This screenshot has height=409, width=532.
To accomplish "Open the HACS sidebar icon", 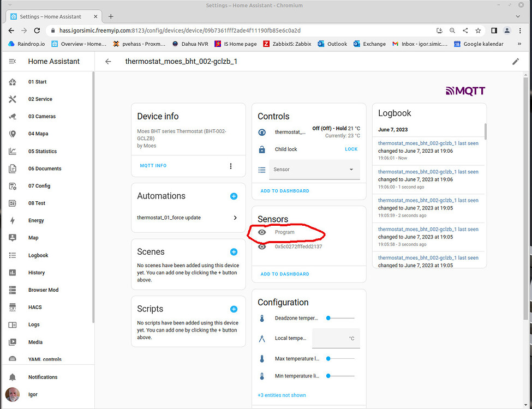I will [x=13, y=307].
